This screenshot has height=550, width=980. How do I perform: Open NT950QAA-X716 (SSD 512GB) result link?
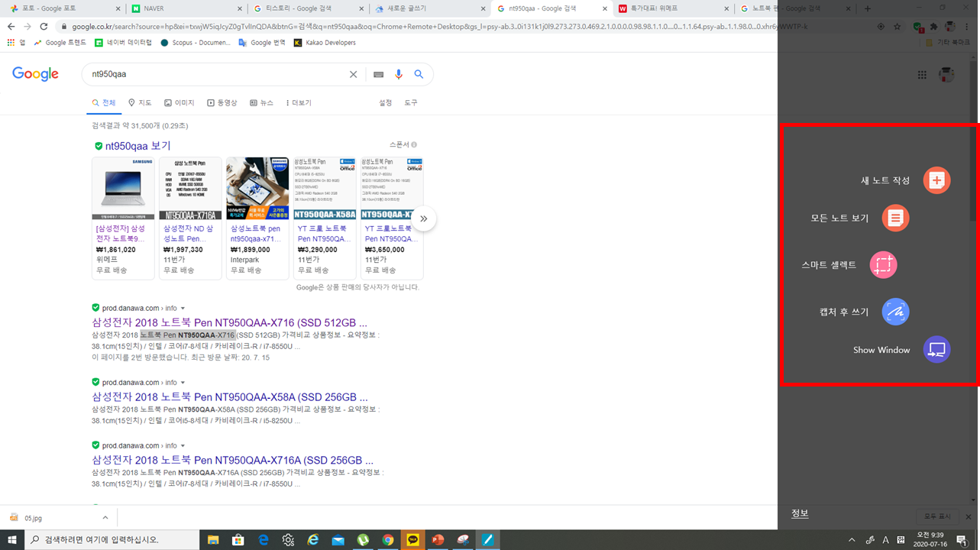[x=230, y=322]
